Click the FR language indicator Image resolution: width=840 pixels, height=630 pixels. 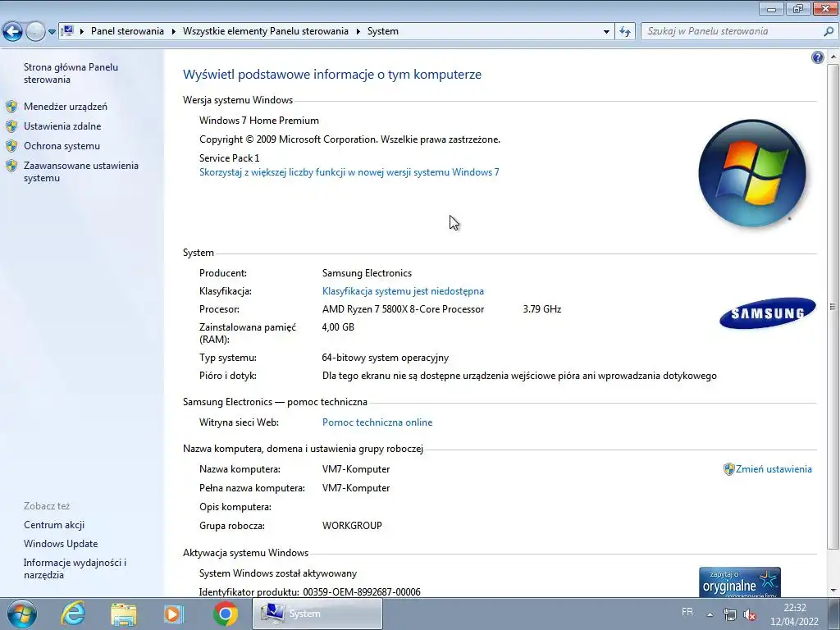(687, 612)
